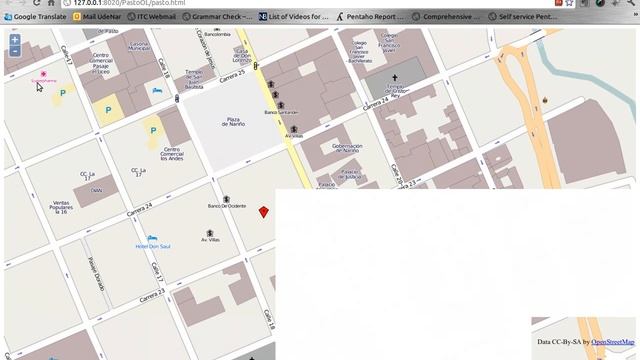Viewport: 640px width, 360px height.
Task: Zoom out with the map minus button
Action: (15, 51)
